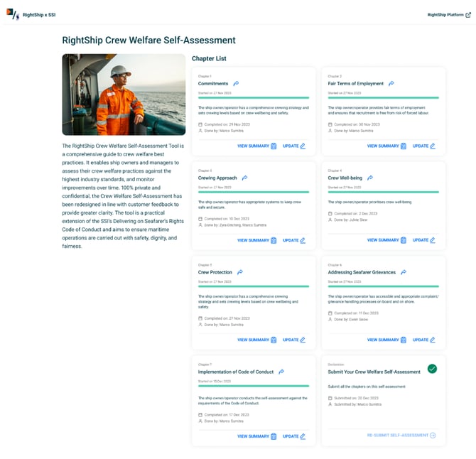The height and width of the screenshot is (459, 476).
Task: Update Implementation of Code of Conduct chapter
Action: [x=294, y=436]
